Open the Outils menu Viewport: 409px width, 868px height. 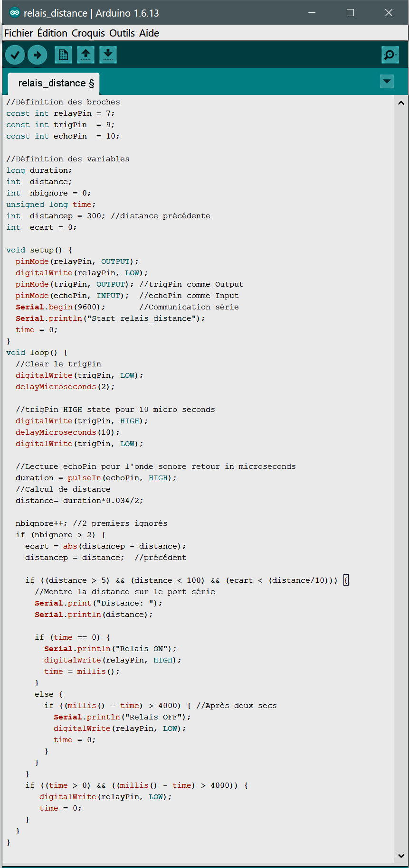click(122, 33)
